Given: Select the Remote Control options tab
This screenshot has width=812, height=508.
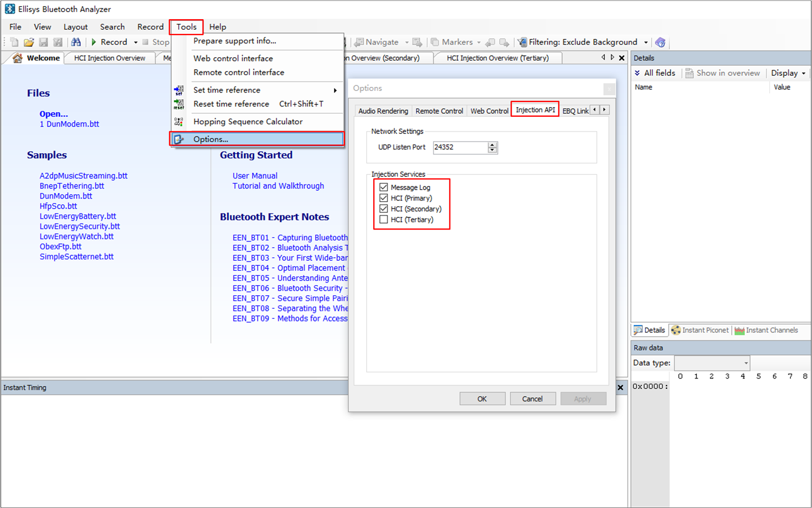Looking at the screenshot, I should coord(439,111).
